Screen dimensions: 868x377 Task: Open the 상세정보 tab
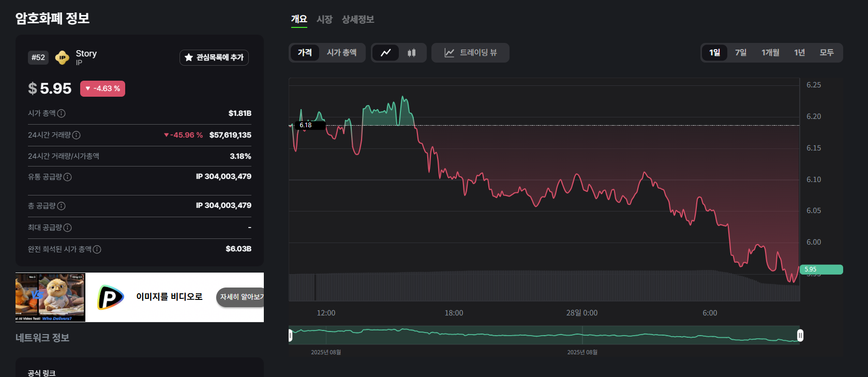point(358,20)
